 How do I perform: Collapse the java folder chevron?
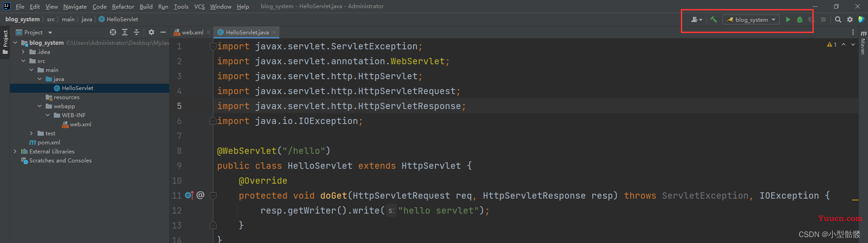pos(39,79)
